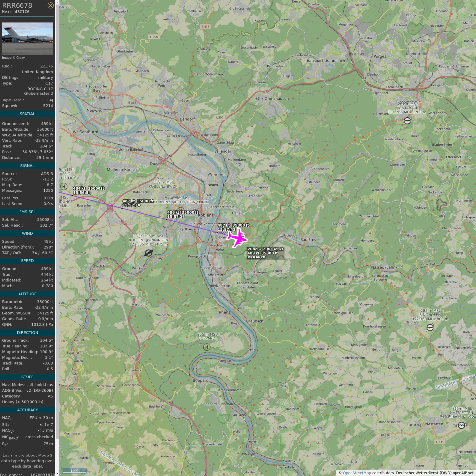This screenshot has width=476, height=476.
Task: Click the Montabaur airfield symbol
Action: (407, 121)
